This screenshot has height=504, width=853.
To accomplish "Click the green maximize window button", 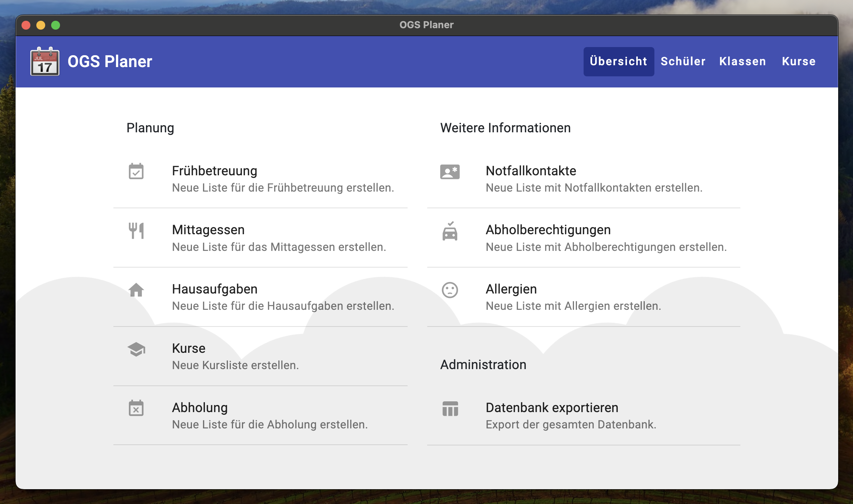I will point(56,25).
